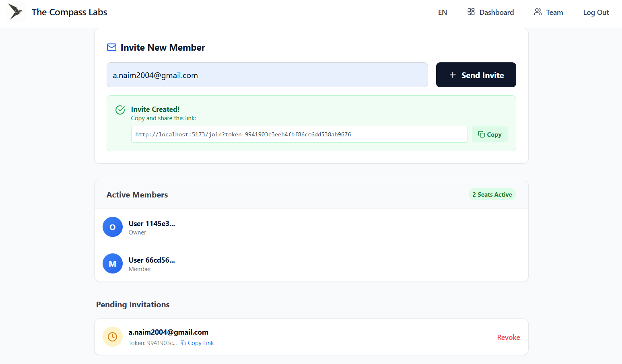Copy the generated invite link
622x364 pixels.
tap(490, 134)
